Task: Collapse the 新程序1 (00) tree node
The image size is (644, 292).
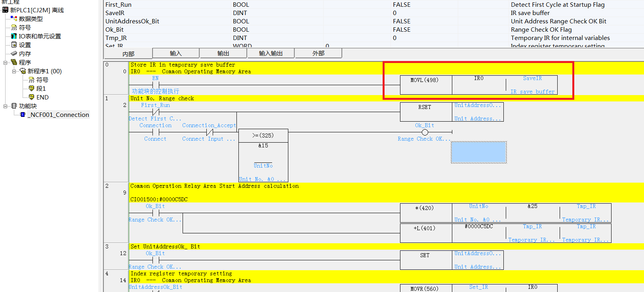Action: [14, 71]
